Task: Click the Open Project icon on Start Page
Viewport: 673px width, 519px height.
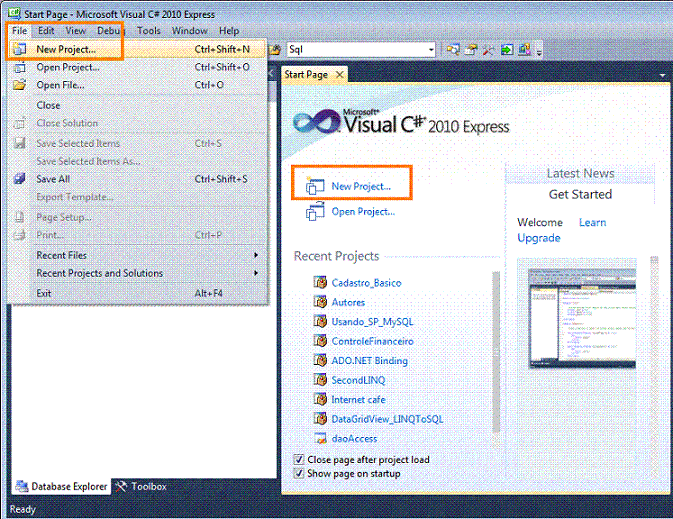Action: click(x=315, y=211)
